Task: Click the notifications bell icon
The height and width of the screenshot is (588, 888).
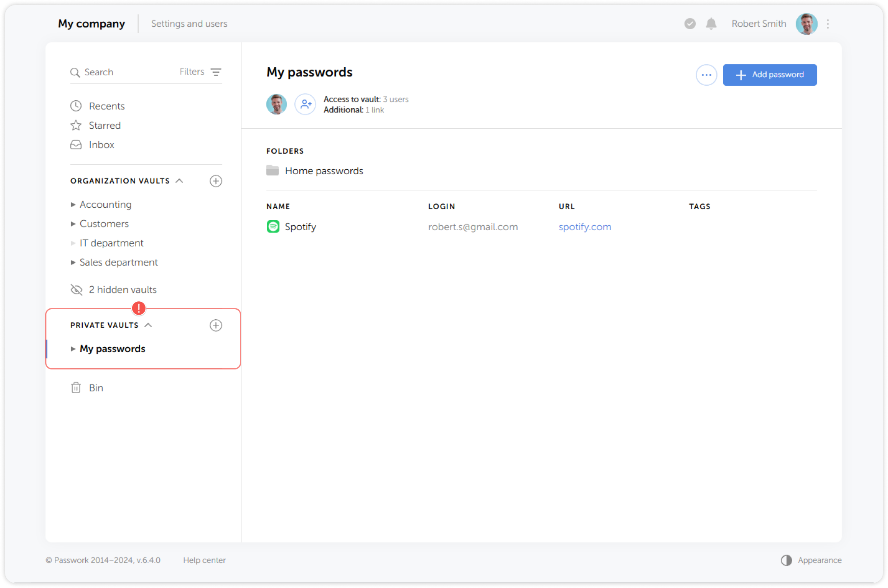Action: click(711, 24)
